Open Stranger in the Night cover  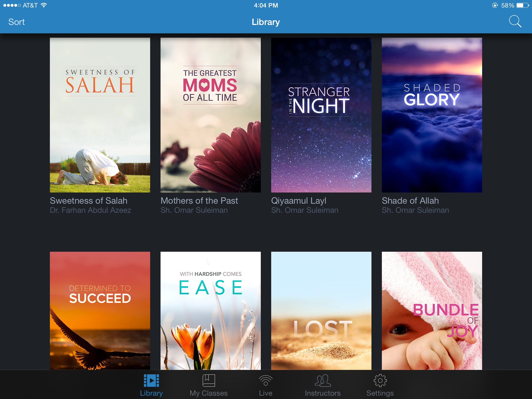pyautogui.click(x=321, y=115)
